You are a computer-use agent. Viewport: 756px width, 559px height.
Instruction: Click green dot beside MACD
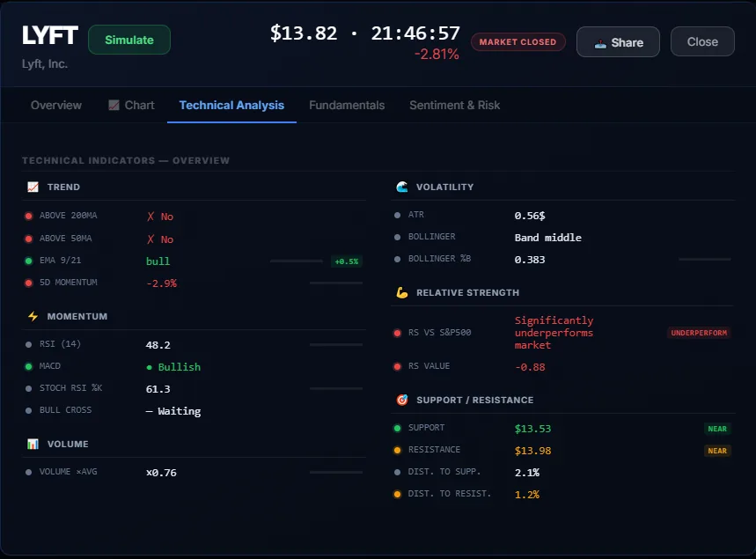coord(28,366)
